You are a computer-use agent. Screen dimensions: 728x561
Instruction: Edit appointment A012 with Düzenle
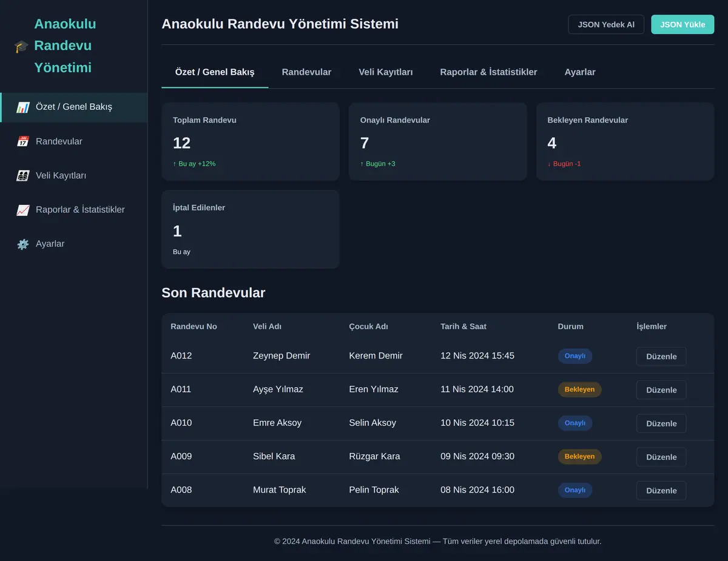coord(661,357)
